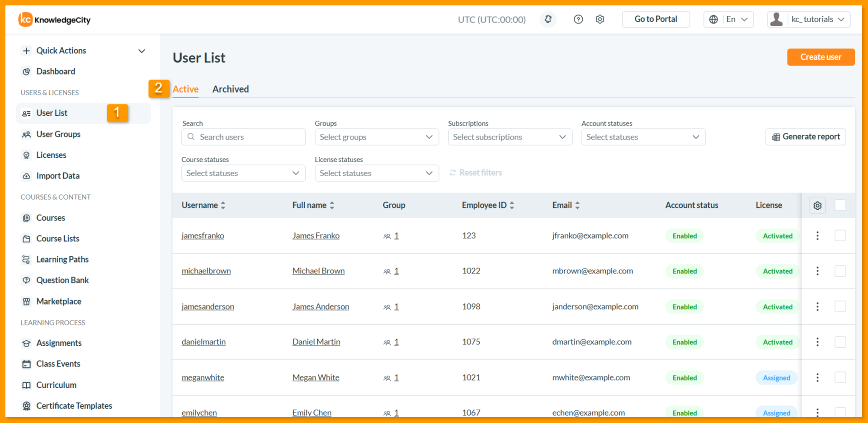Check the box for michaelbrown row
Screen dimensions: 868x423
click(840, 271)
